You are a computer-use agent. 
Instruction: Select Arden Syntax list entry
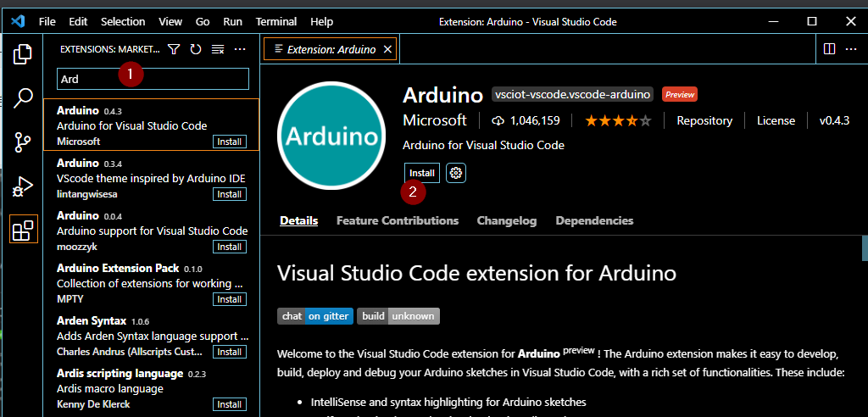[x=151, y=336]
